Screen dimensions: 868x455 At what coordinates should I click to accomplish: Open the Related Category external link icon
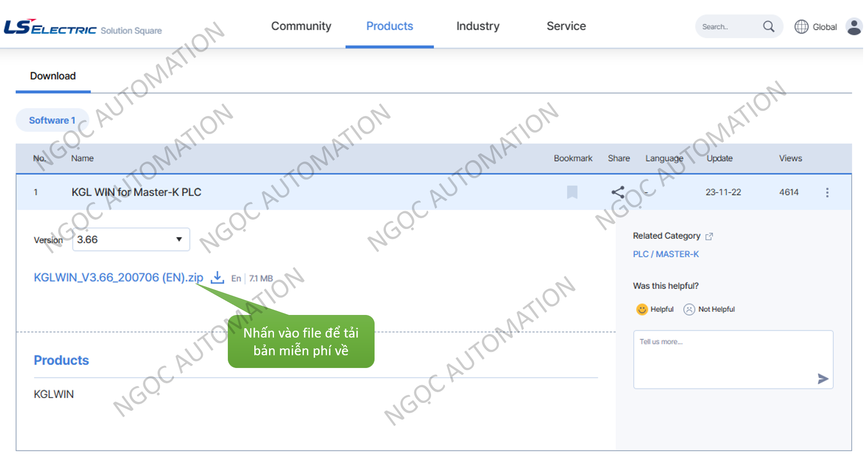(709, 236)
